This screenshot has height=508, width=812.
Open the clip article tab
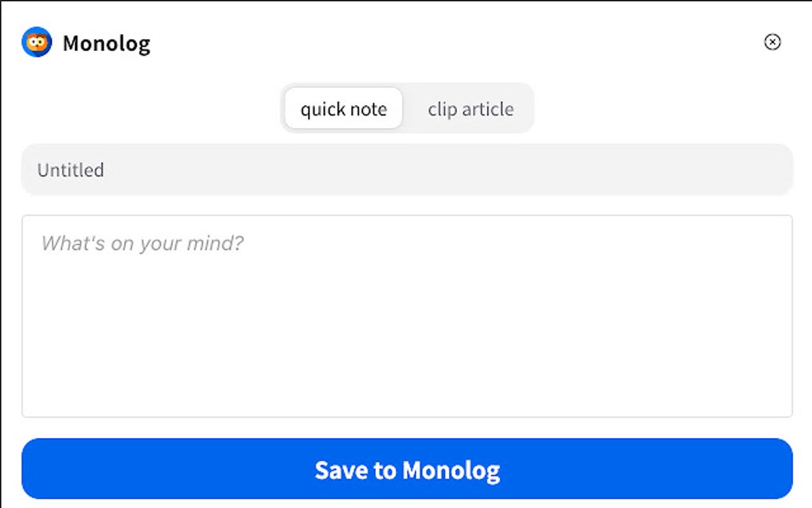470,109
